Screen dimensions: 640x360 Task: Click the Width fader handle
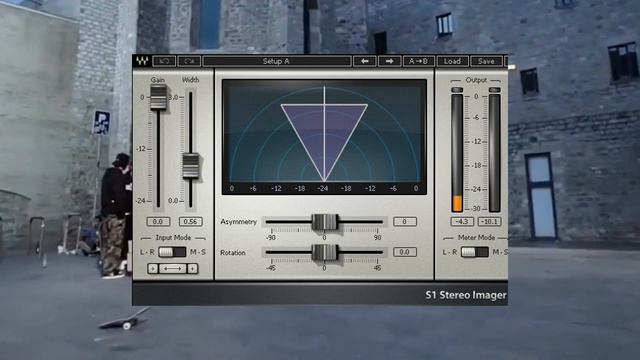coord(191,166)
